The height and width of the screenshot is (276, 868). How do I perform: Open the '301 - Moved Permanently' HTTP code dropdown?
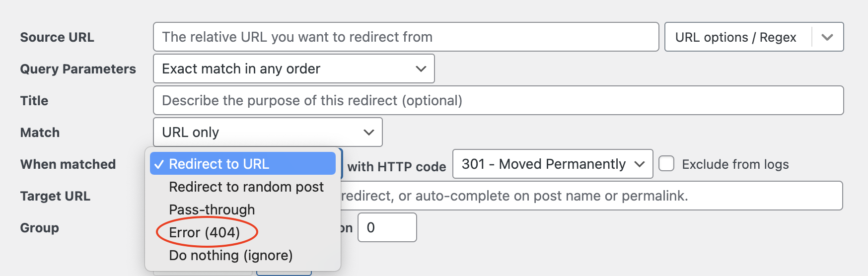(552, 164)
